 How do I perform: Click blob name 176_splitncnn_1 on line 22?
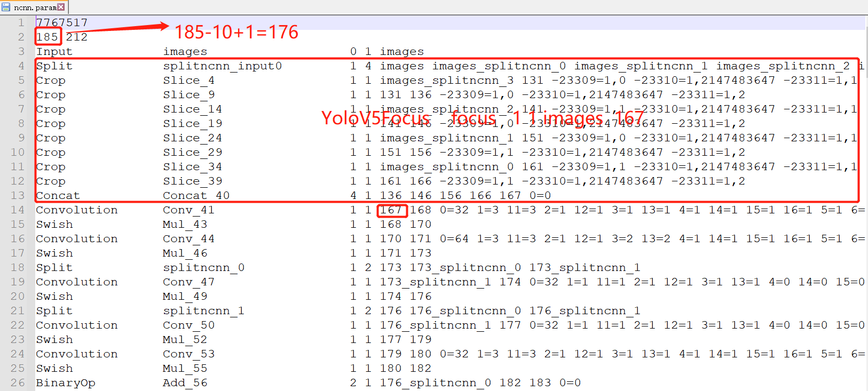436,325
